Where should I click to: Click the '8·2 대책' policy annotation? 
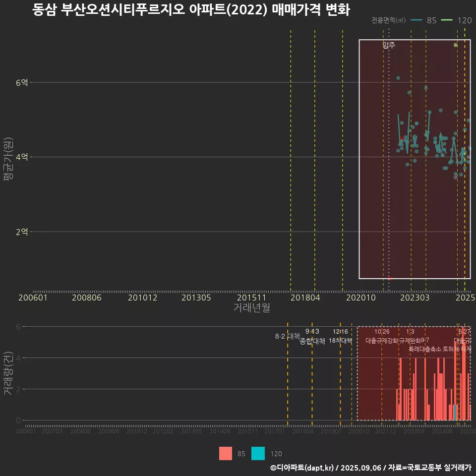click(x=288, y=336)
